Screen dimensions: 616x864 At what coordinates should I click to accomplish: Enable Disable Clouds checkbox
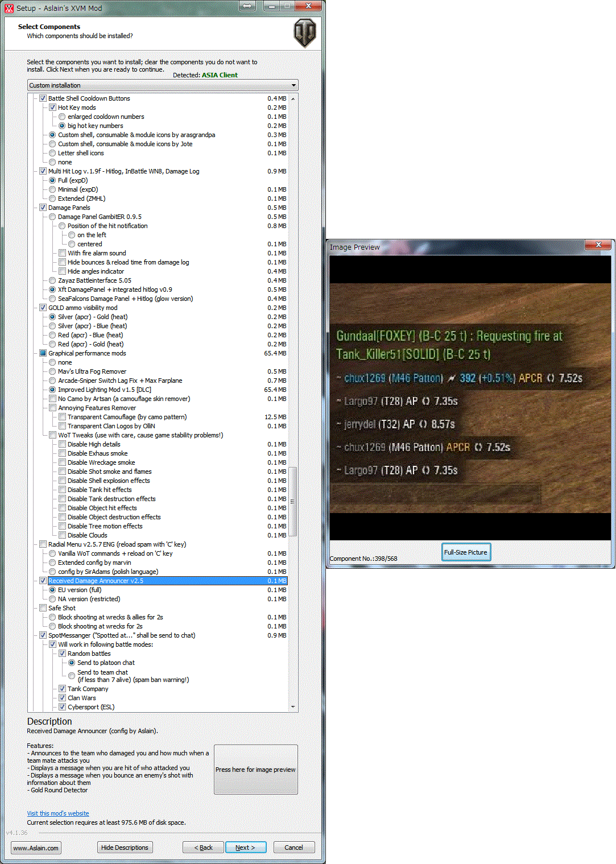(x=62, y=535)
